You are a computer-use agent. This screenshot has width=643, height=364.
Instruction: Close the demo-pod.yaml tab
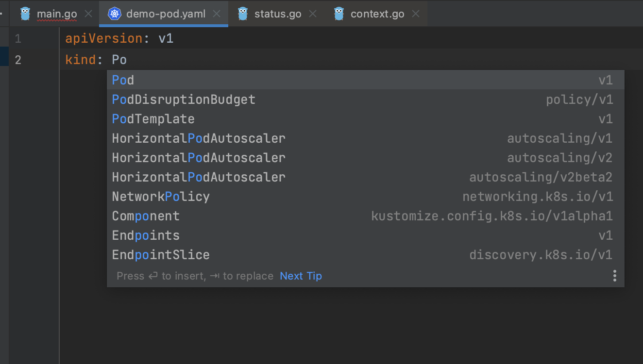click(217, 14)
